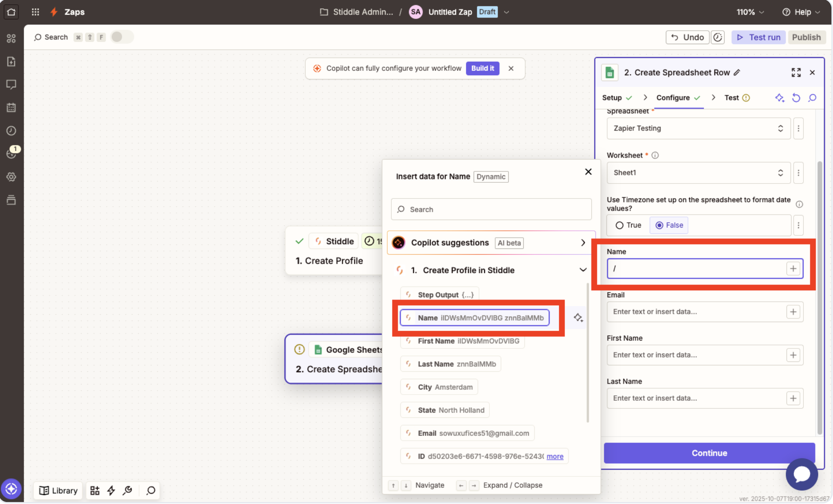Switch to the Setup tab
The width and height of the screenshot is (833, 504).
point(612,98)
